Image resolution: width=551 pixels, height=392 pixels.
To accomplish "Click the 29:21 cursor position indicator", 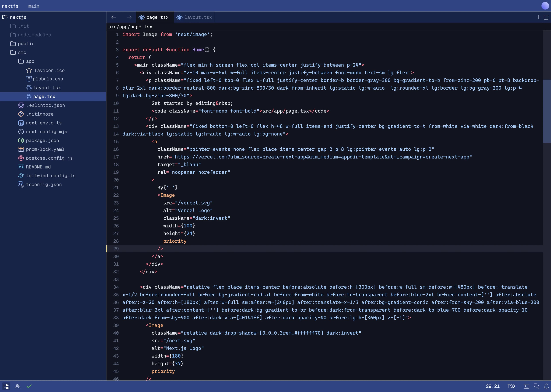I will tap(493, 386).
